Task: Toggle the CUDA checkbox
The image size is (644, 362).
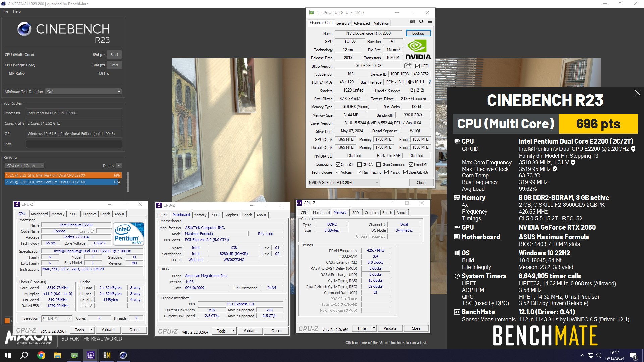Action: tap(359, 165)
